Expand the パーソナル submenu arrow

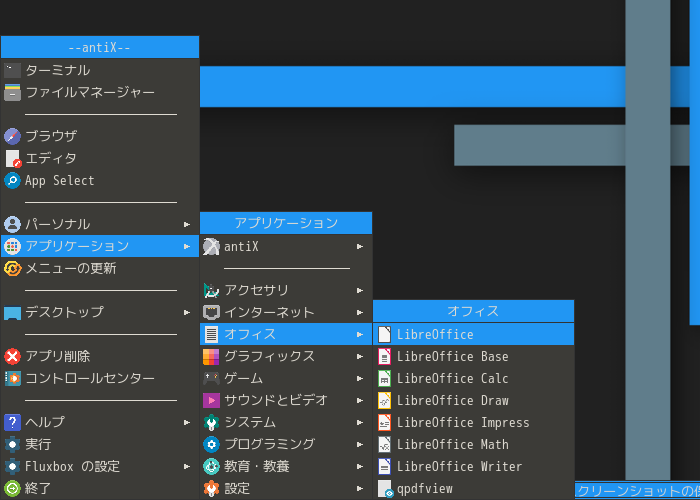(187, 224)
